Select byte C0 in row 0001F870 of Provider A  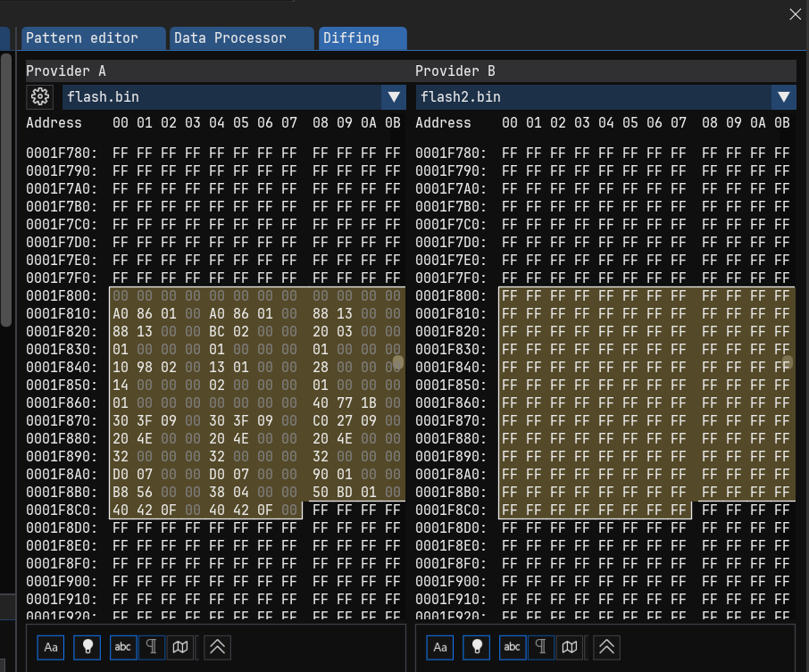click(x=321, y=421)
